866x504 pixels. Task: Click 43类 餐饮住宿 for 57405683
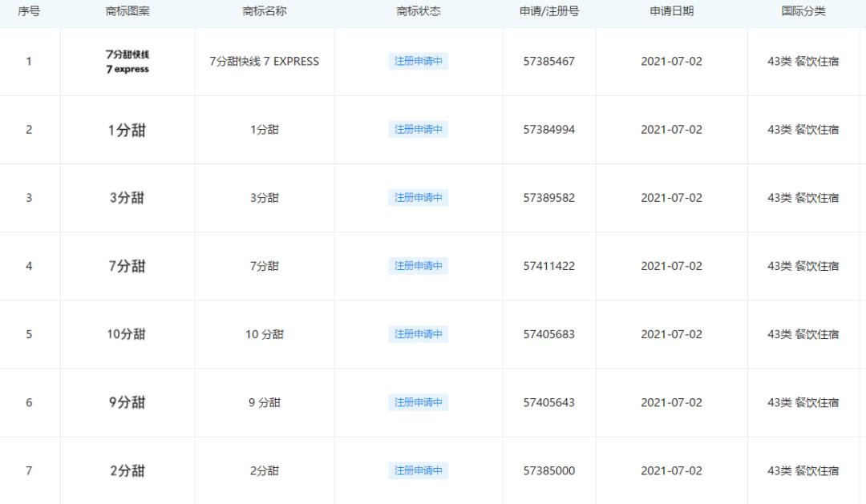click(803, 334)
